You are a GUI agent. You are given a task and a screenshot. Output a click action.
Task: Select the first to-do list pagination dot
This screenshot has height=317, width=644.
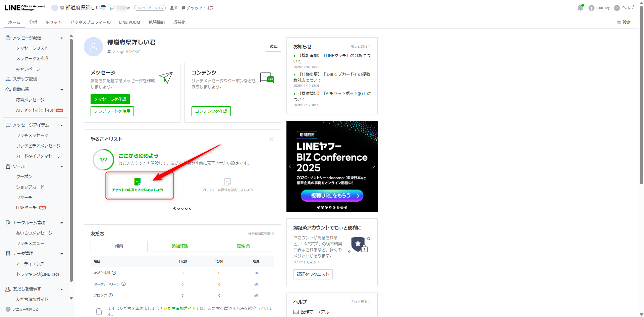point(175,209)
